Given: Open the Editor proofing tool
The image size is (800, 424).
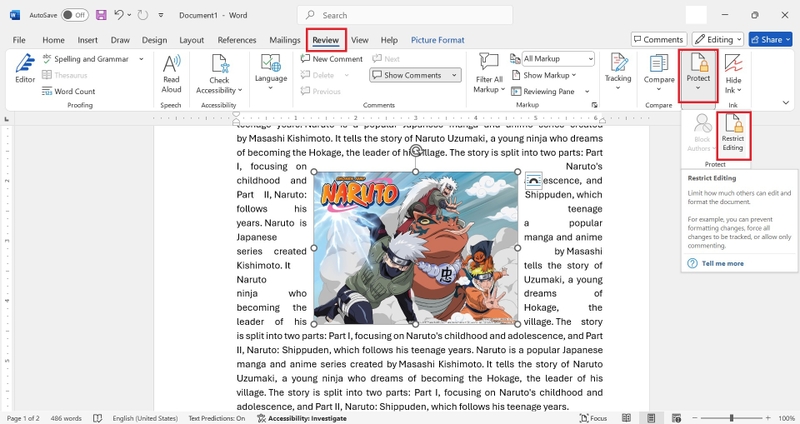Looking at the screenshot, I should pyautogui.click(x=24, y=68).
